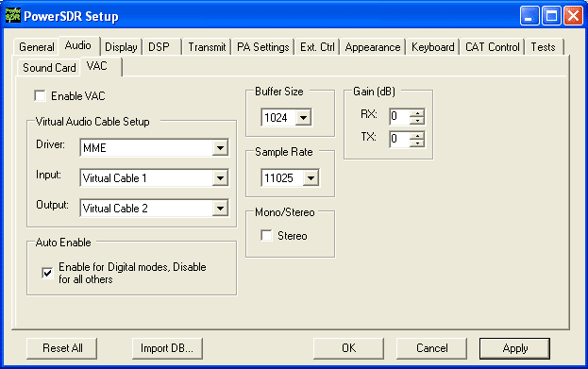The width and height of the screenshot is (588, 369).
Task: Switch to the Transmit tab
Action: tap(207, 47)
